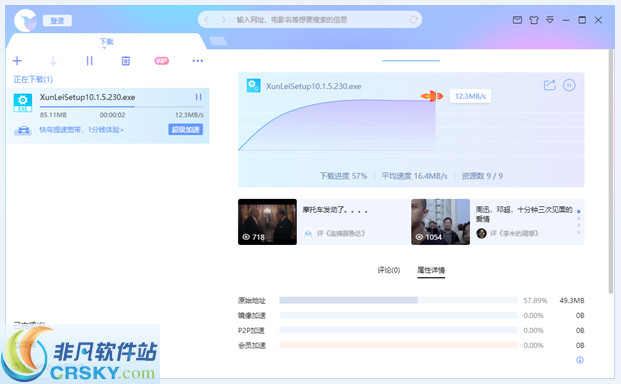Open the main menu funnel icon
The width and height of the screenshot is (621, 384).
pos(550,19)
